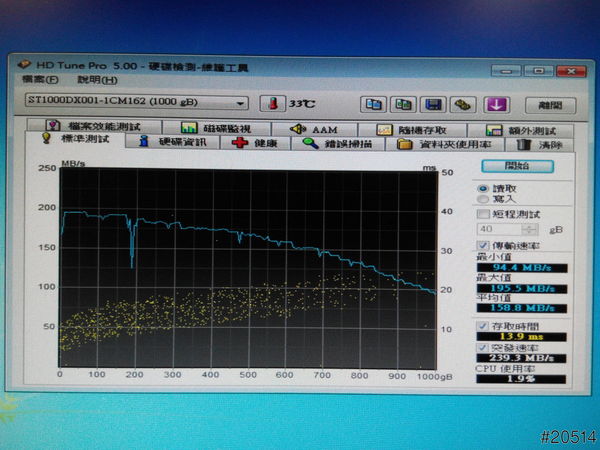Click the purple down-arrow toolbar icon
Screen dimensions: 600x450
tap(498, 104)
